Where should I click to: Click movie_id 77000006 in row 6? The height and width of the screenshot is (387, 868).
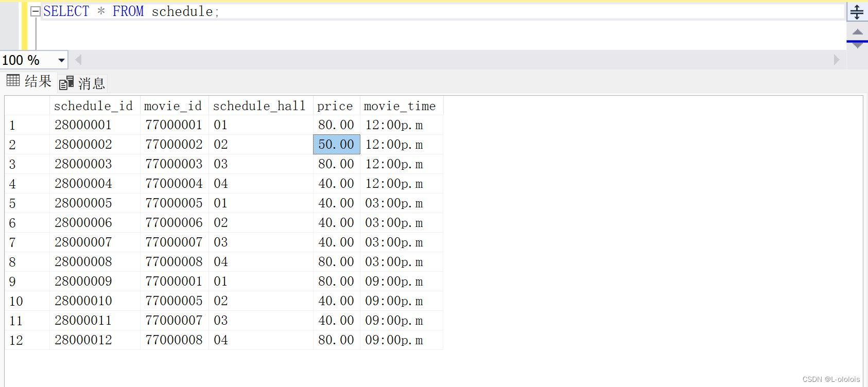click(x=174, y=223)
